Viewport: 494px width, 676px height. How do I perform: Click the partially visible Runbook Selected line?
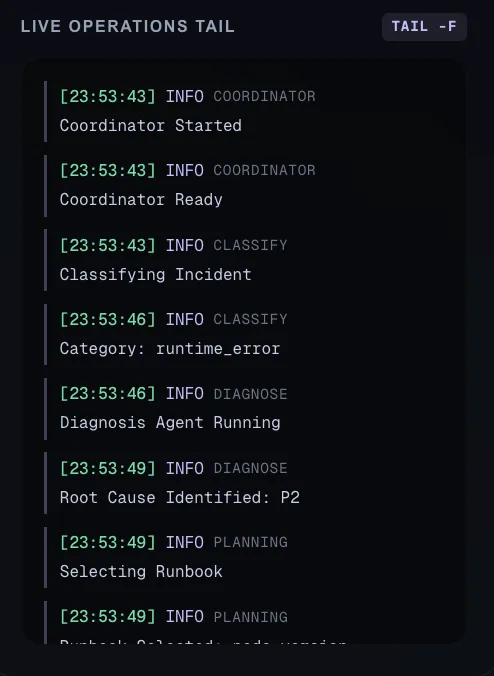click(203, 642)
